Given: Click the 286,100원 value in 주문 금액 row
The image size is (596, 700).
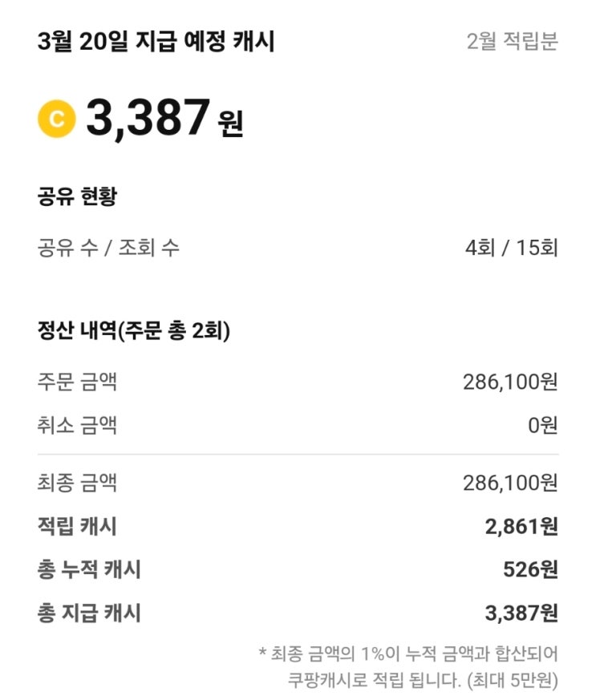Looking at the screenshot, I should (x=509, y=382).
